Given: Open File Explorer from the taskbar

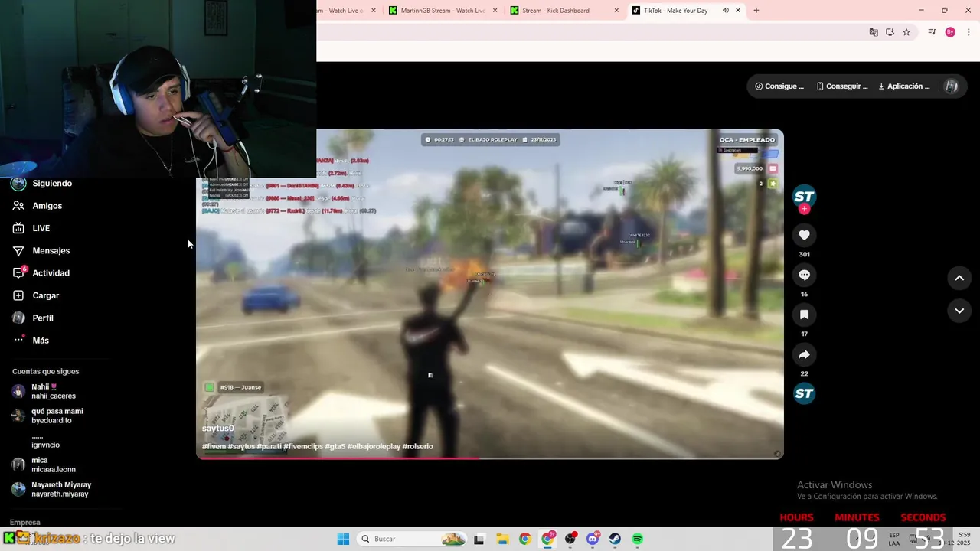Looking at the screenshot, I should click(502, 540).
